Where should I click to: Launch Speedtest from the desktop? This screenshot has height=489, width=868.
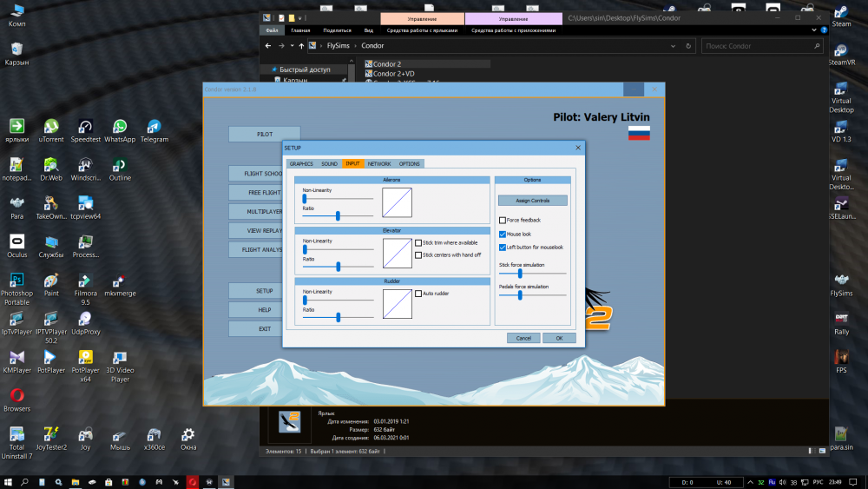pyautogui.click(x=85, y=130)
